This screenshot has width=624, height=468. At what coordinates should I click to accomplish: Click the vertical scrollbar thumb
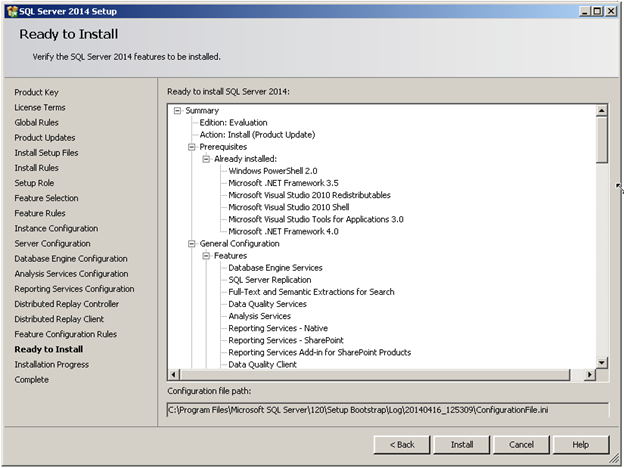point(602,140)
